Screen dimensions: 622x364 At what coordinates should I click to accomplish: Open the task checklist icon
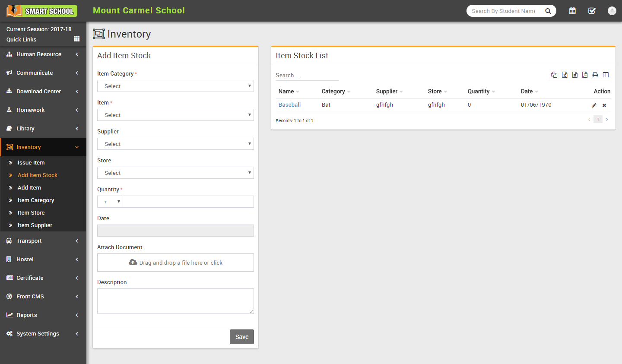[x=592, y=11]
